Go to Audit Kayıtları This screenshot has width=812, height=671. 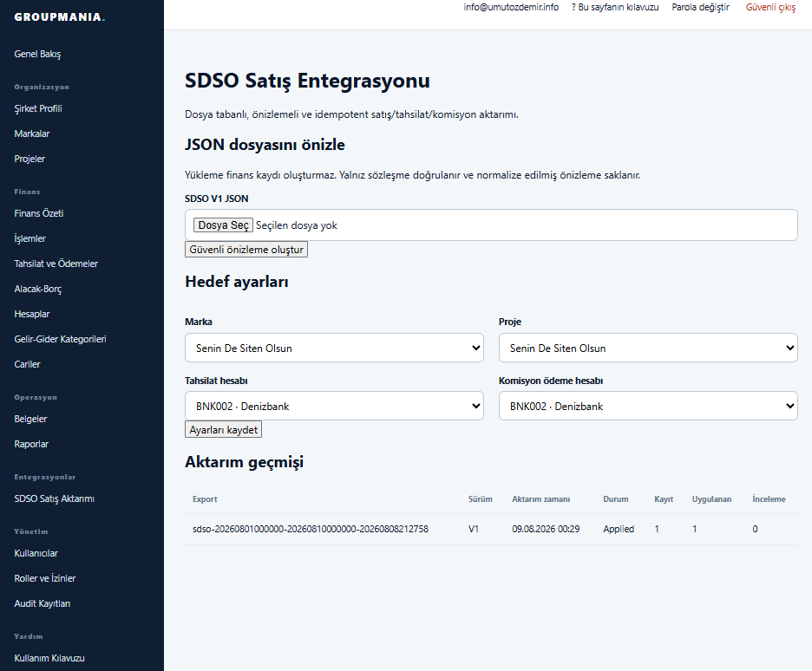[x=42, y=603]
